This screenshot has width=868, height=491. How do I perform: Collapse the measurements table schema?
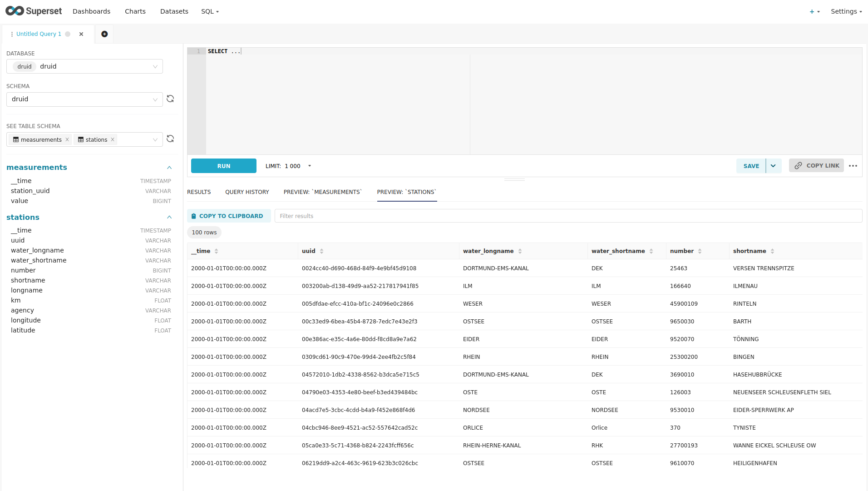[x=169, y=168]
